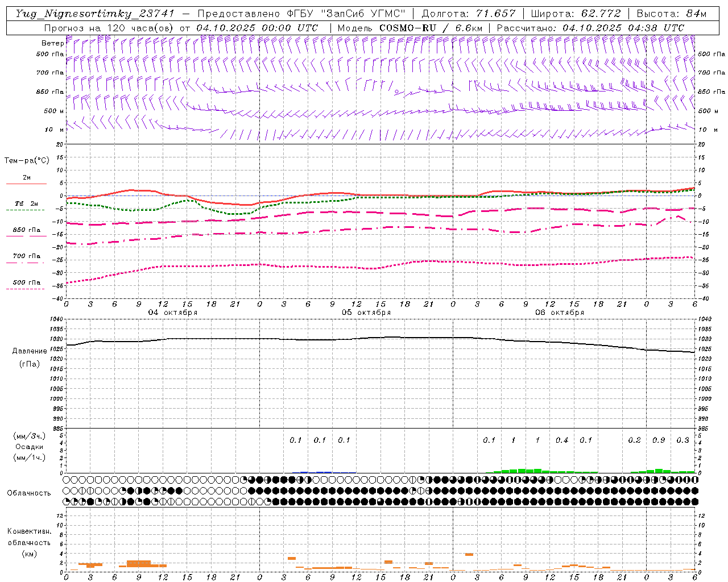Click the 0.3 precipitation value
The height and width of the screenshot is (582, 728).
click(x=682, y=440)
